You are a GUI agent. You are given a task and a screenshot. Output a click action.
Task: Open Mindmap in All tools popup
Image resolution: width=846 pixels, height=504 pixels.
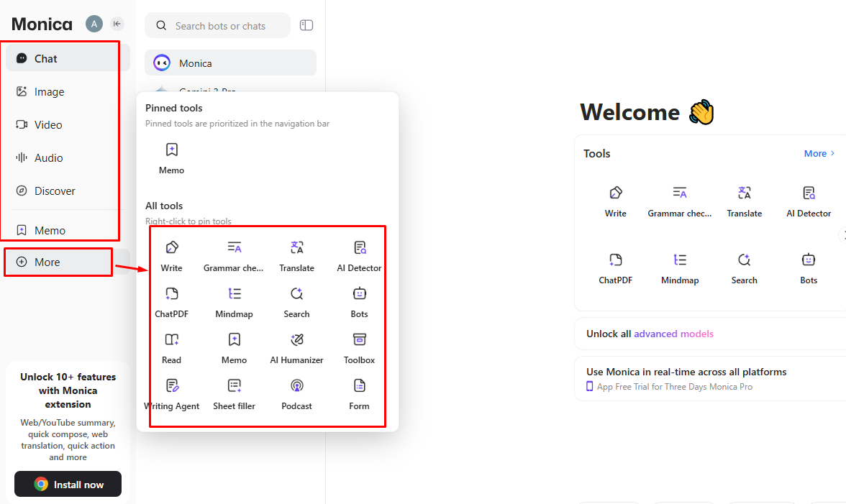point(235,303)
